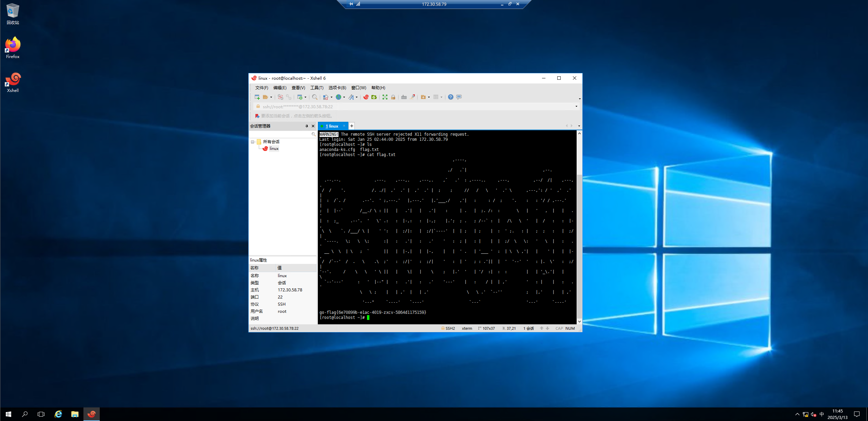Click the highlight marker toolbar icon
The image size is (868, 421).
[412, 97]
